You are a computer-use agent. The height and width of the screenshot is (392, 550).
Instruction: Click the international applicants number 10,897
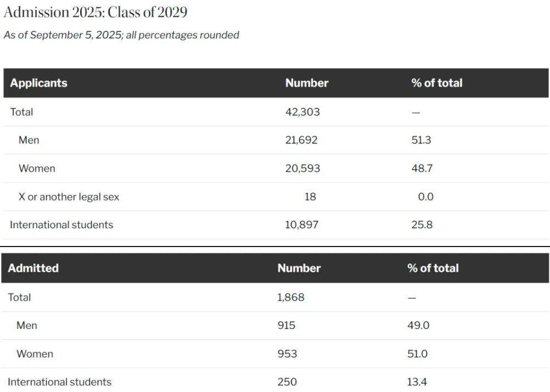point(301,225)
